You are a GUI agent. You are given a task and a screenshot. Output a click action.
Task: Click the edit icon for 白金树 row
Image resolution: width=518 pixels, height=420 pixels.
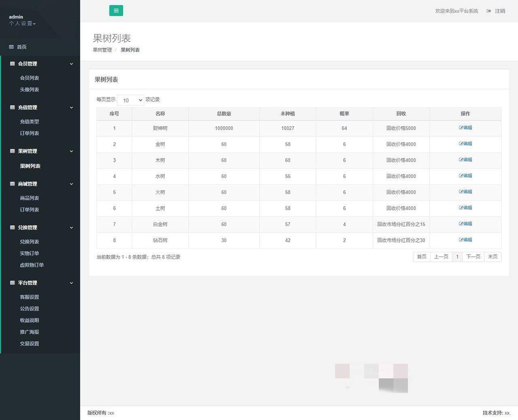point(461,224)
